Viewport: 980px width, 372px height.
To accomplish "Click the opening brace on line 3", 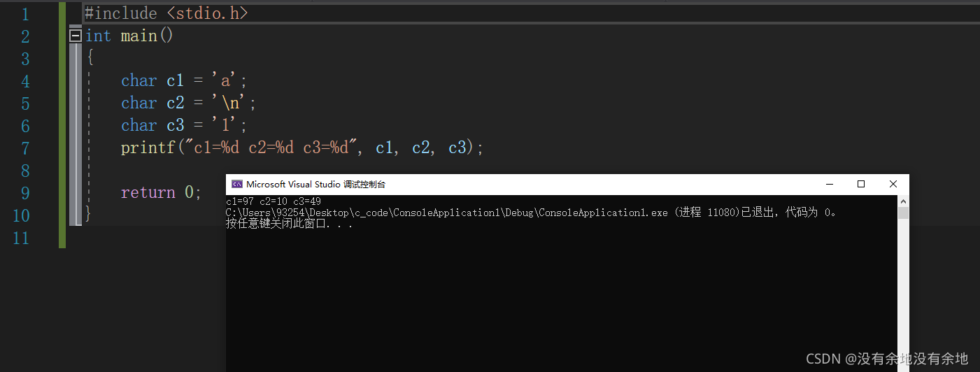I will click(x=90, y=58).
